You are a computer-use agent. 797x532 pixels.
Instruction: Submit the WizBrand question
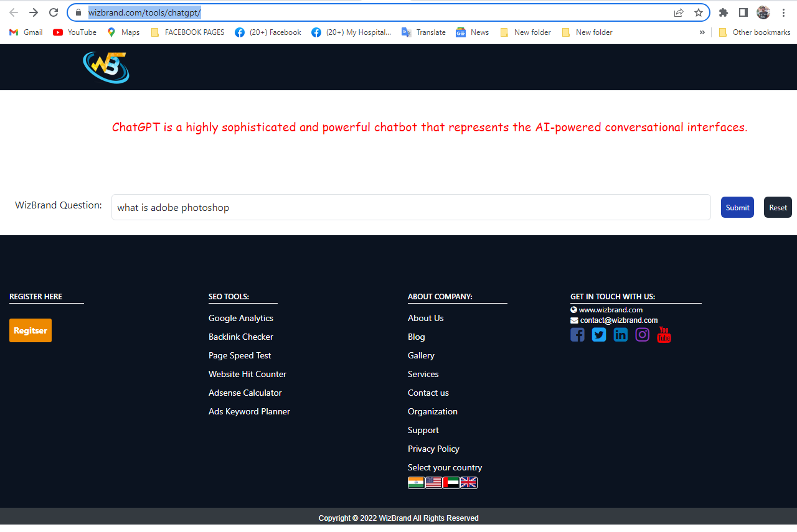(x=737, y=207)
